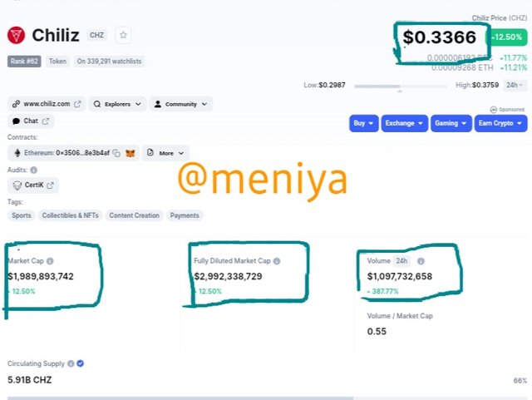Copy the Ethereum contract address icon
This screenshot has width=532, height=400.
point(116,153)
